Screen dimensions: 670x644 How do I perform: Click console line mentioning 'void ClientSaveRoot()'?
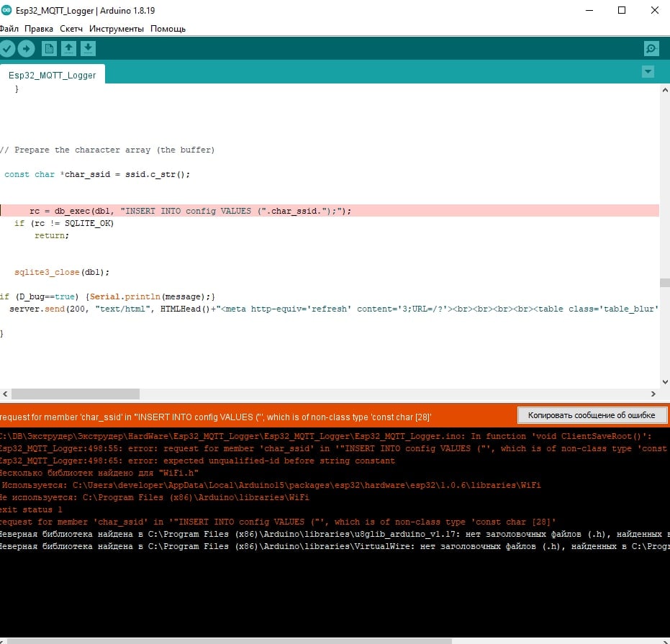(326, 436)
